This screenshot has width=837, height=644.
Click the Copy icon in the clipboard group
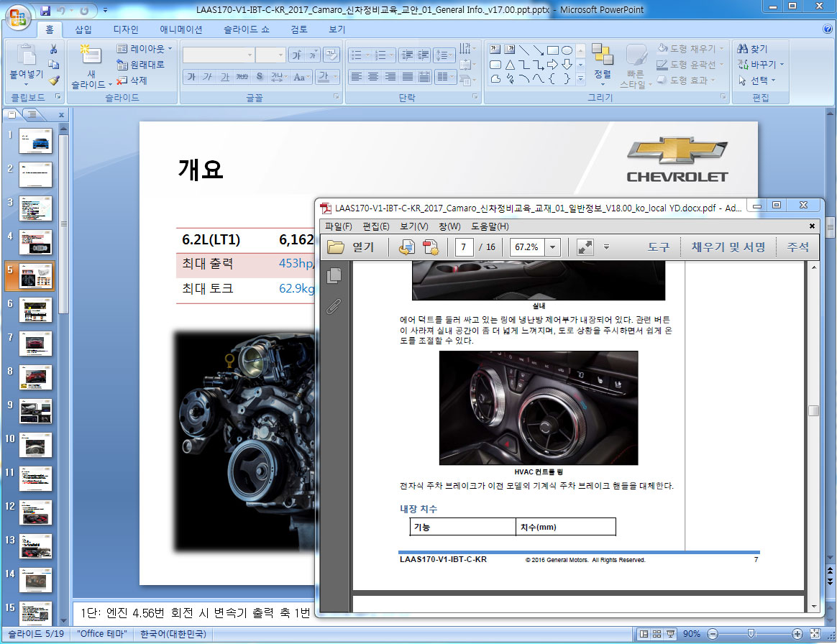coord(53,65)
